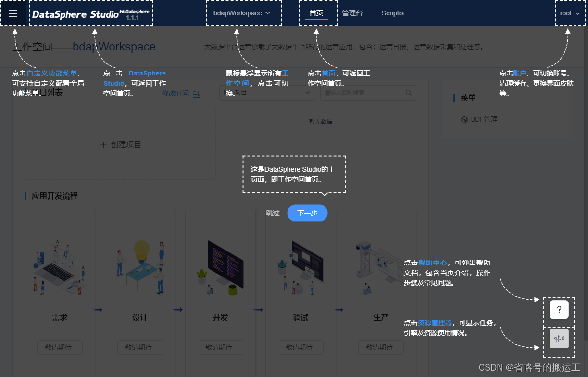
Task: Click the 应用开发流程 section heading
Action: [x=54, y=196]
